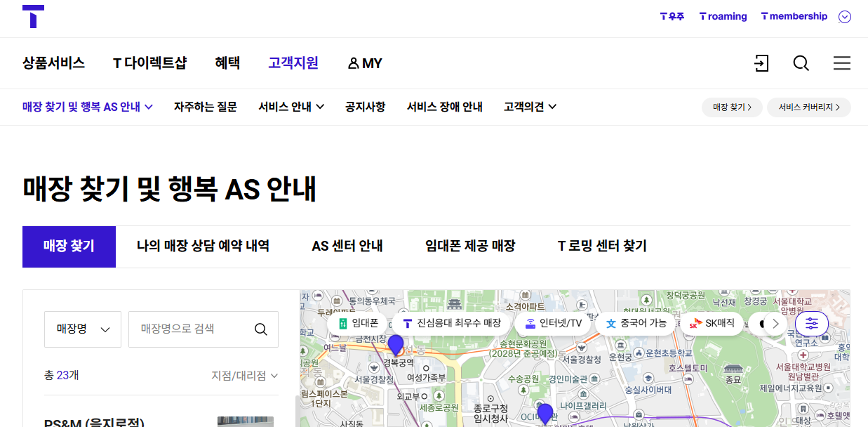The image size is (868, 427).
Task: Switch to T 로밍 센터 찾기 tab
Action: coord(602,247)
